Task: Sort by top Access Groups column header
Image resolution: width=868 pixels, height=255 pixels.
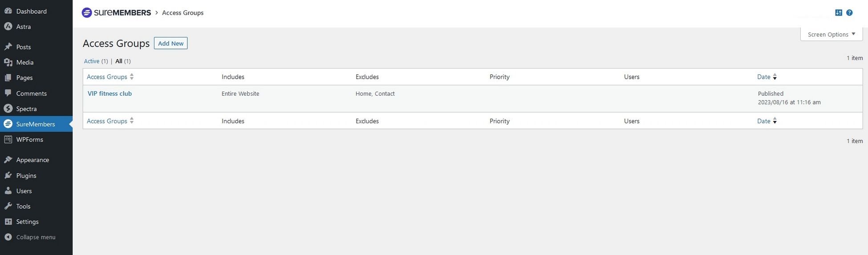Action: 107,77
